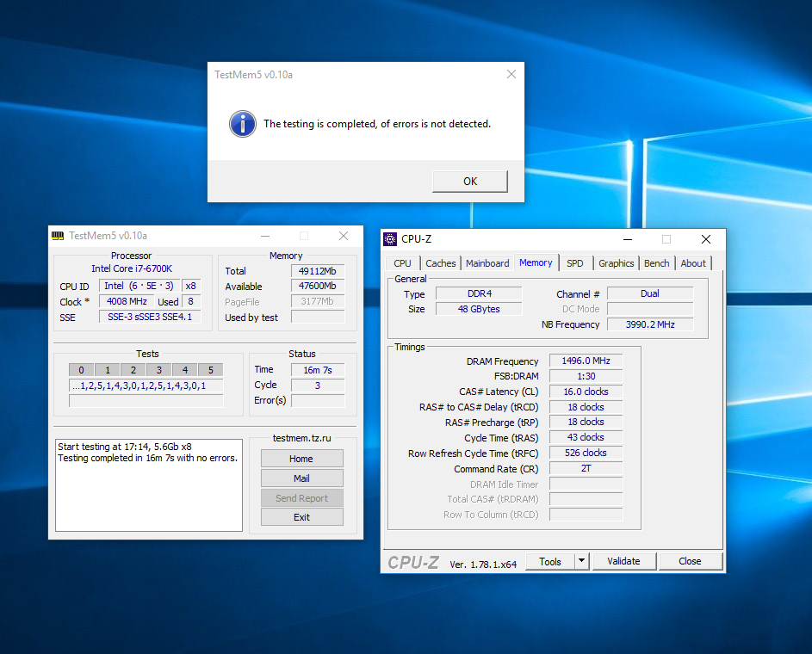The width and height of the screenshot is (812, 654).
Task: Click the Home button in TestMem5
Action: [301, 459]
